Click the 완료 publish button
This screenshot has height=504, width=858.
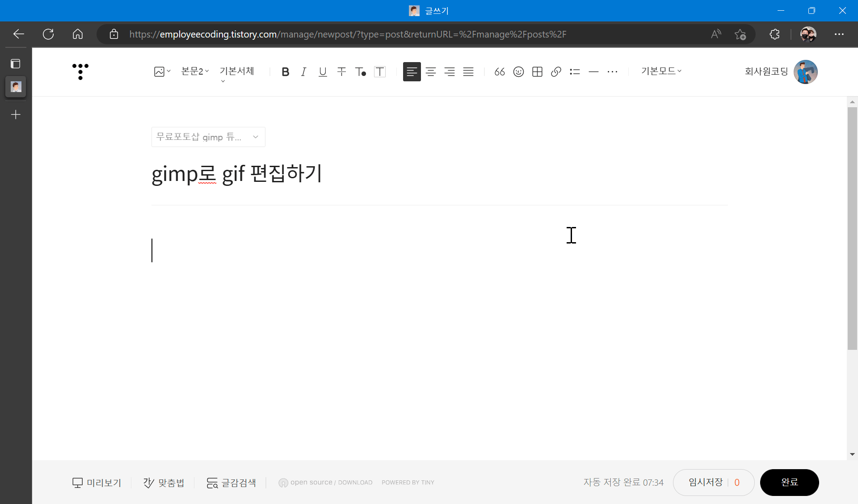tap(789, 482)
